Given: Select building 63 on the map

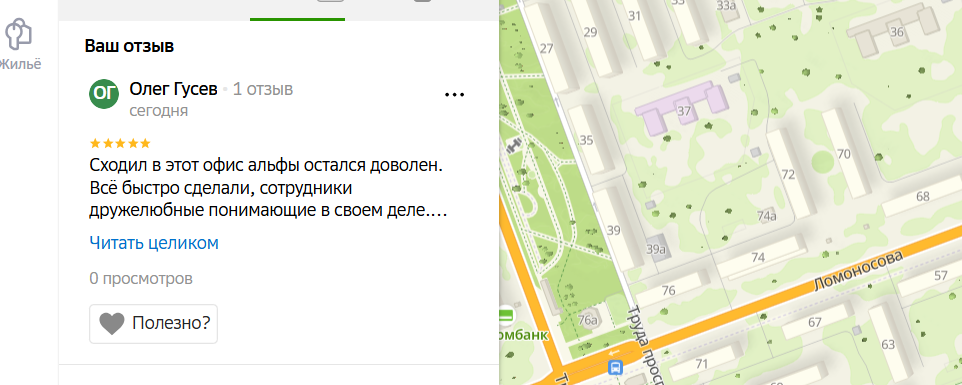Looking at the screenshot, I should click(888, 345).
